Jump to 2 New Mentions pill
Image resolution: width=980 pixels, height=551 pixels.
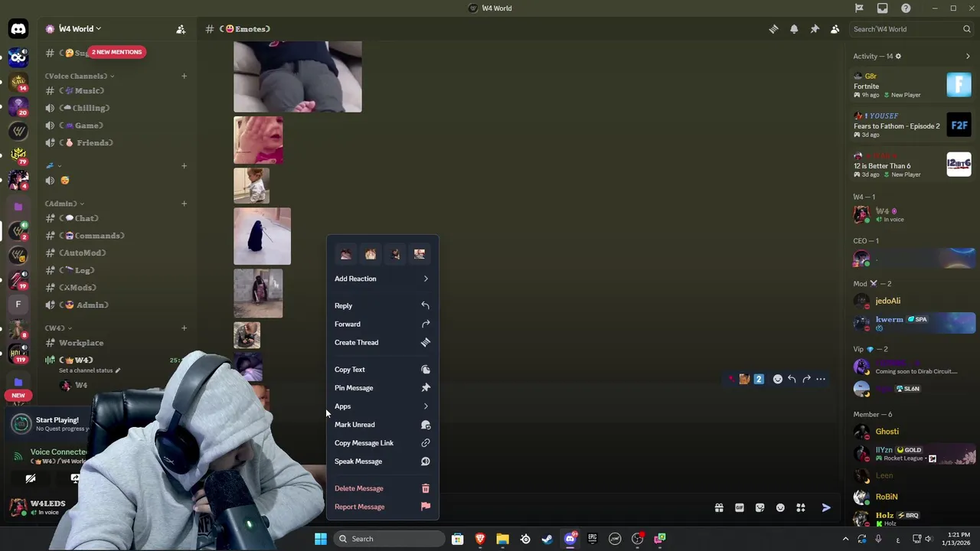(x=116, y=52)
